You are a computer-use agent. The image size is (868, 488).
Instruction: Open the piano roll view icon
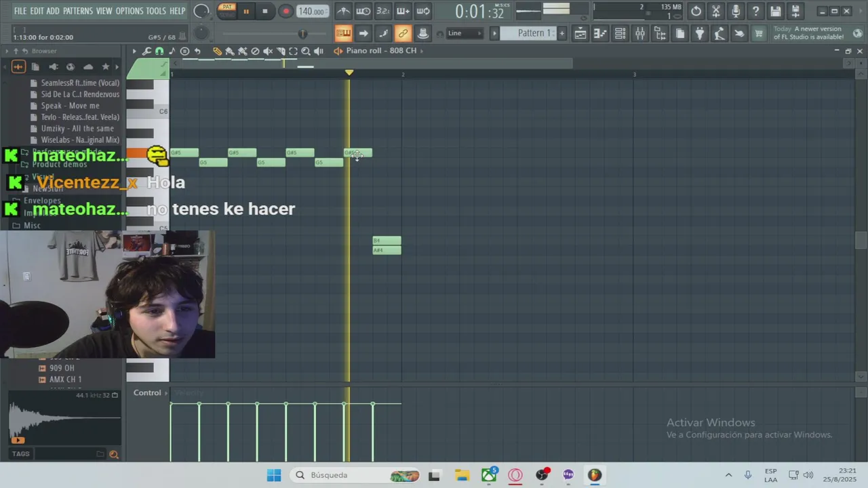(x=600, y=33)
